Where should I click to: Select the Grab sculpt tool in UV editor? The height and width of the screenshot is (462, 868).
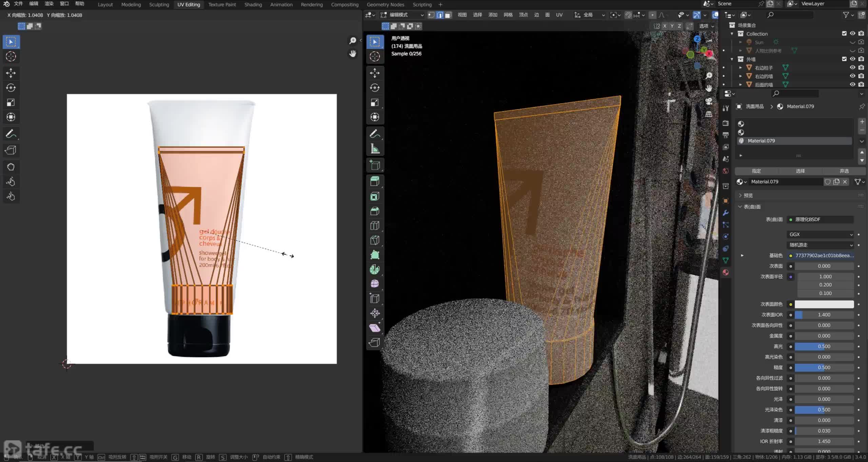tap(11, 167)
